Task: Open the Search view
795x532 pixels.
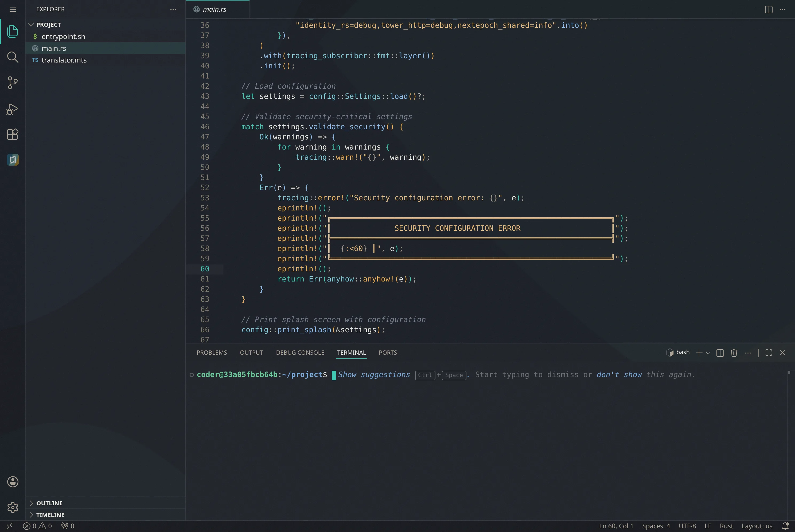Action: click(13, 57)
